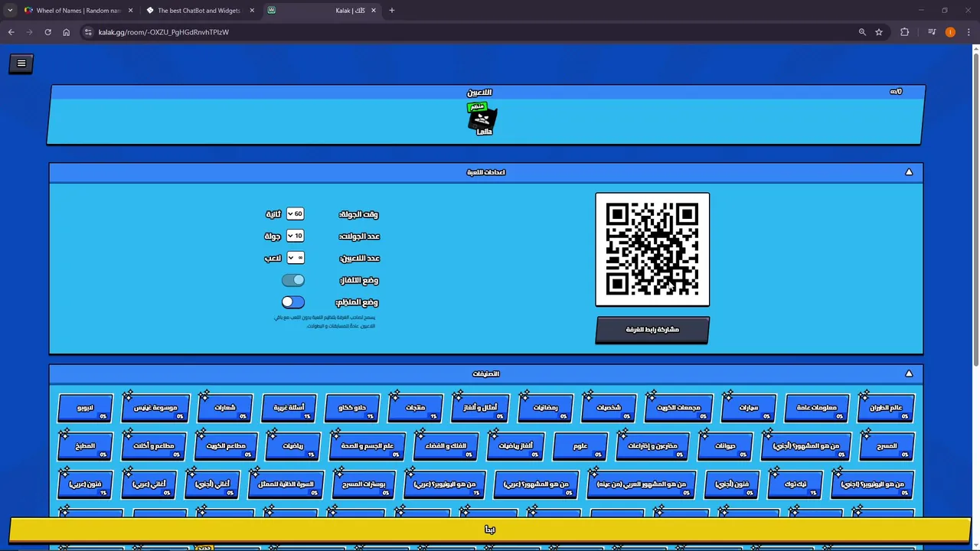Viewport: 980px width, 551px height.
Task: Switch to the best ChatBot and Widgets tab
Action: tap(198, 11)
